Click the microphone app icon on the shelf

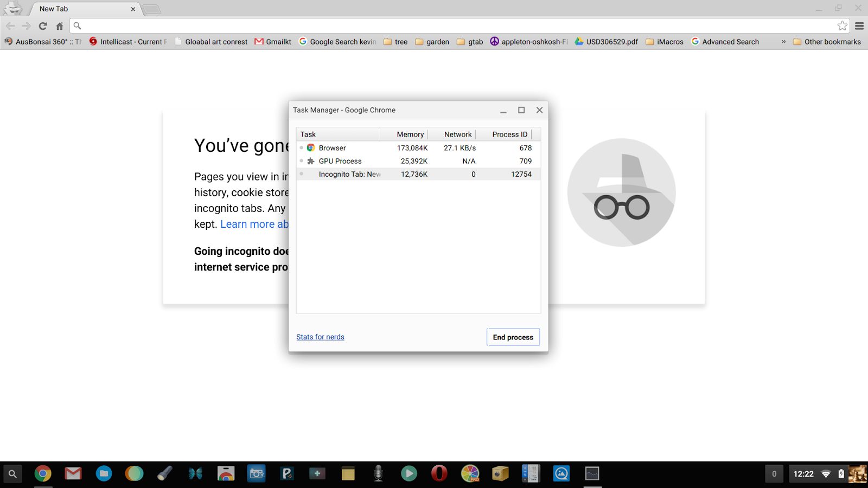tap(378, 473)
